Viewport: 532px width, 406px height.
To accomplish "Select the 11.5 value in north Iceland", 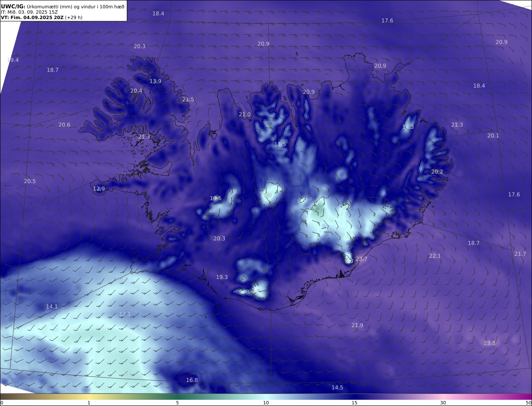I will point(280,144).
